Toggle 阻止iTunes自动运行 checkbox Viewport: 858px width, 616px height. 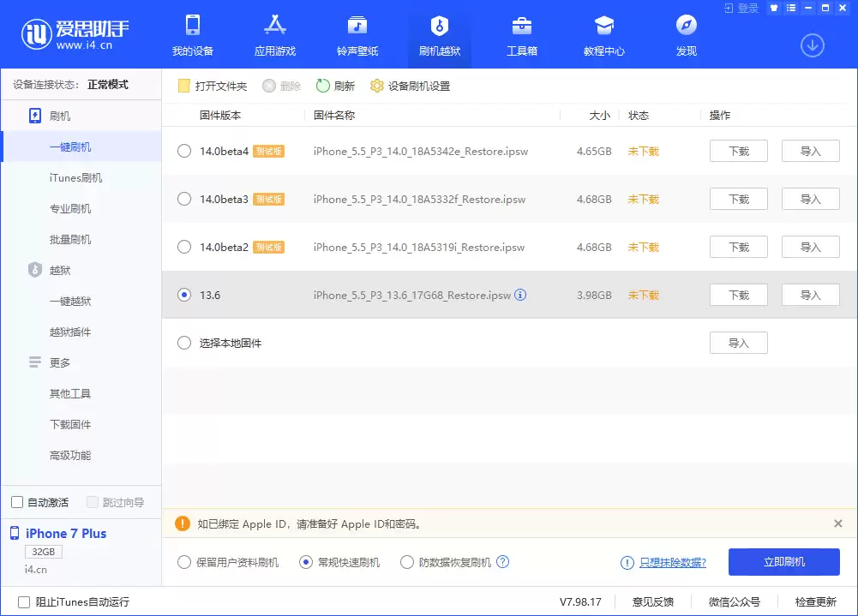[24, 601]
